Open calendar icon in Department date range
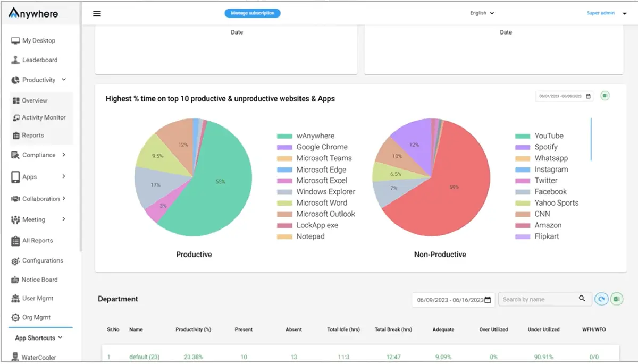Image resolution: width=638 pixels, height=364 pixels. [488, 300]
